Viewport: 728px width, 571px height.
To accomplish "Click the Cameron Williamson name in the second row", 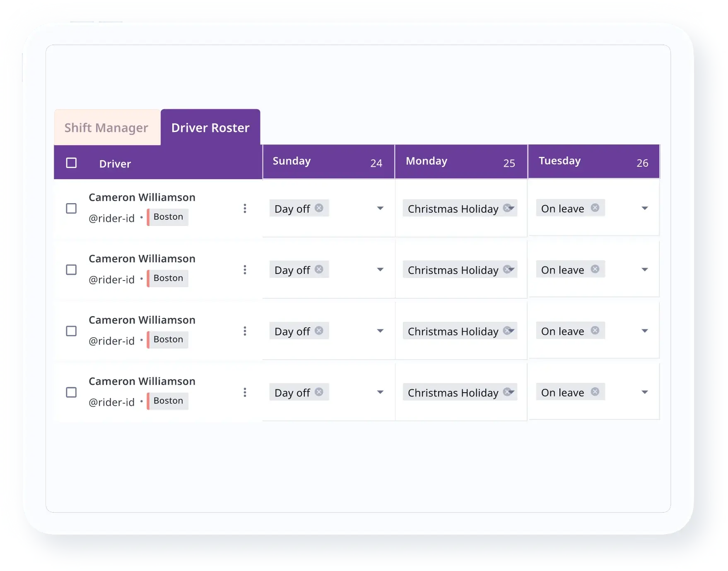I will click(x=142, y=259).
